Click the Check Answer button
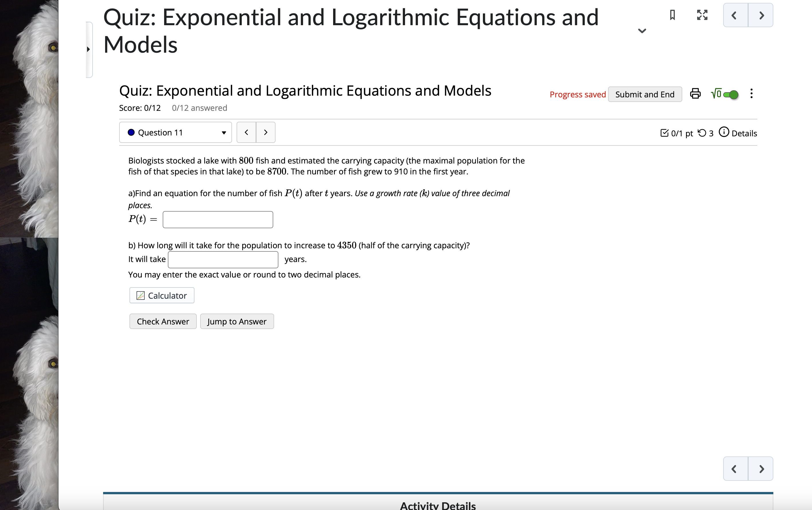Viewport: 812px width, 510px height. tap(163, 322)
